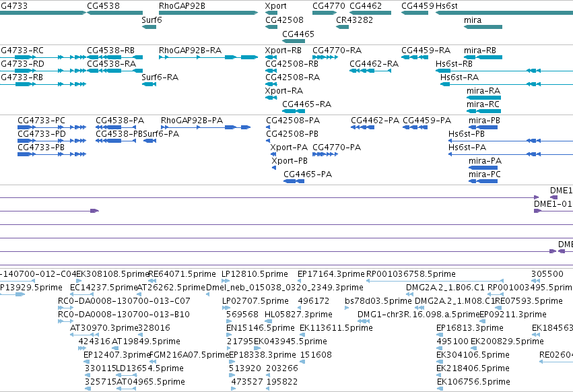Select the CG4733-PD protein label
Image resolution: width=573 pixels, height=392 pixels.
tap(42, 134)
